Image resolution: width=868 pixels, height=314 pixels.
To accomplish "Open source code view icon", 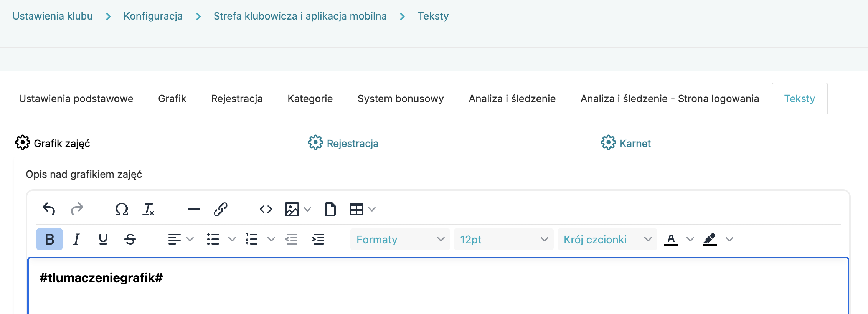I will (266, 209).
